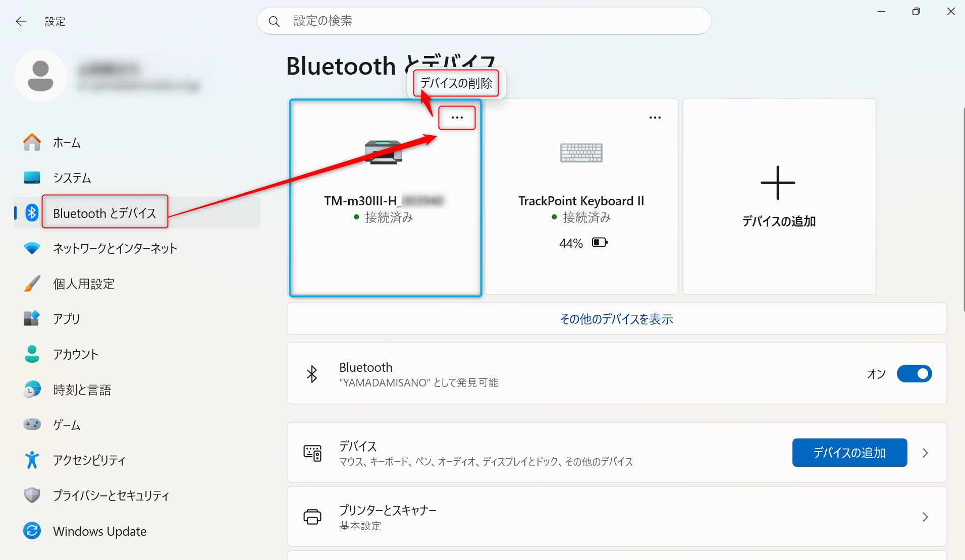Viewport: 965px width, 560px height.
Task: Click the search magnifier icon
Action: click(x=274, y=21)
